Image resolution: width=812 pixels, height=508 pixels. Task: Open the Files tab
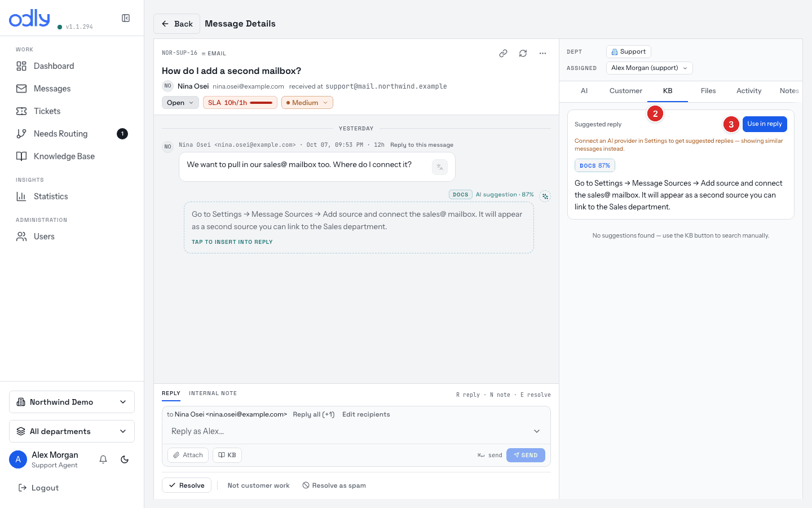click(x=708, y=91)
